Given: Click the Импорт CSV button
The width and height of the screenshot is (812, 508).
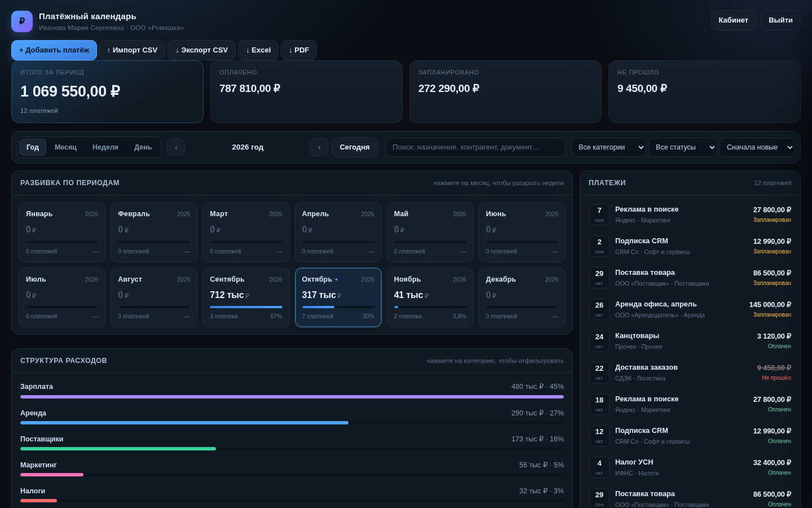Looking at the screenshot, I should [132, 50].
